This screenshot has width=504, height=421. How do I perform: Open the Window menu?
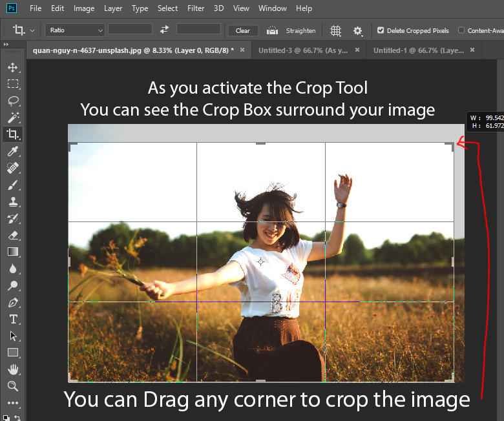[272, 8]
